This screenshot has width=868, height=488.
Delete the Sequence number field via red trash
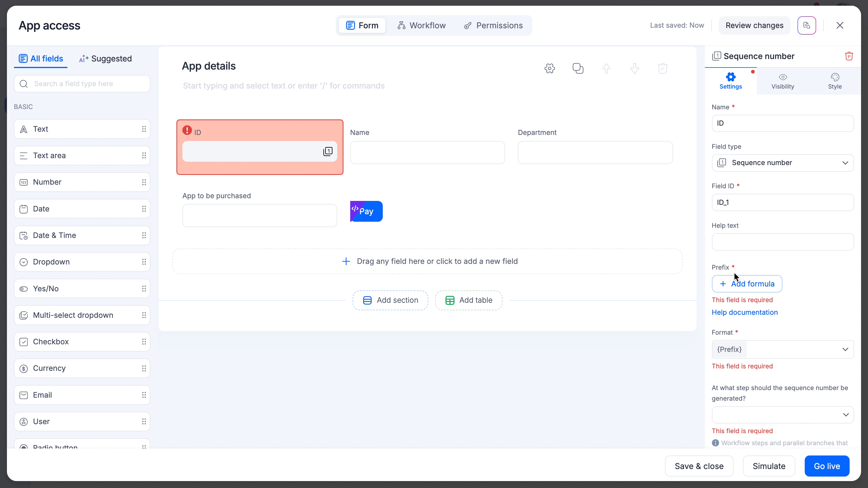point(849,56)
